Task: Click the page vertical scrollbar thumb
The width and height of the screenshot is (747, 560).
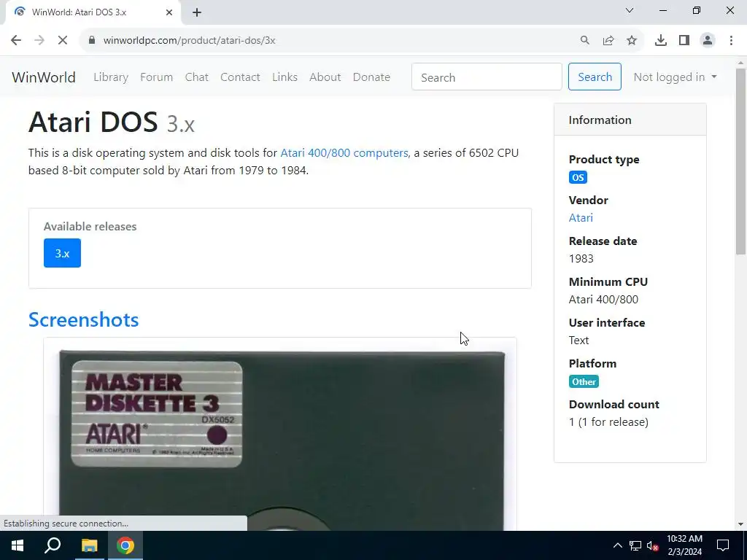Action: [741, 162]
